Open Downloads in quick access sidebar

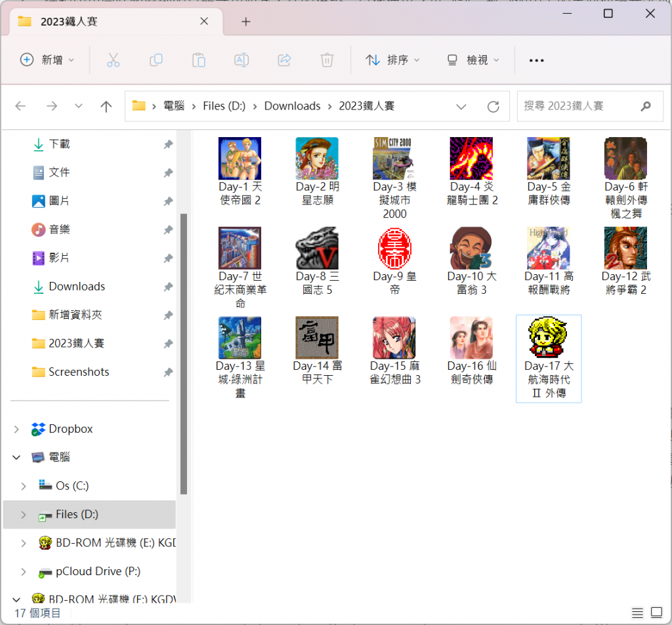coord(77,287)
